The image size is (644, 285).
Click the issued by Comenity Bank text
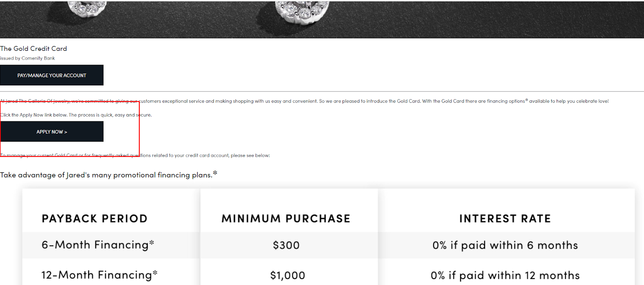tap(27, 58)
